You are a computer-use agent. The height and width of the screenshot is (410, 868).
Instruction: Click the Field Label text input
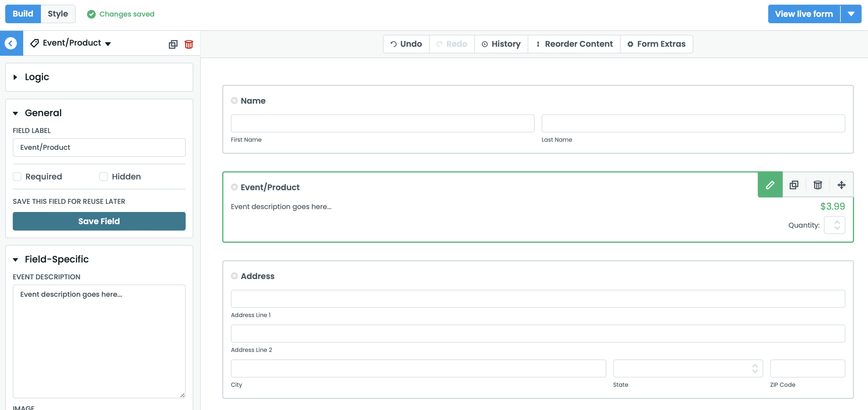click(99, 147)
